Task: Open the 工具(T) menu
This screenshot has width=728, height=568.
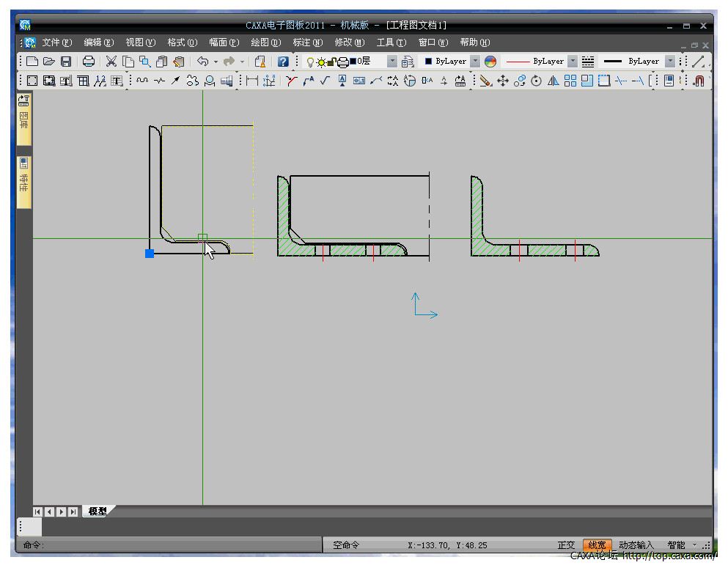Action: click(391, 43)
